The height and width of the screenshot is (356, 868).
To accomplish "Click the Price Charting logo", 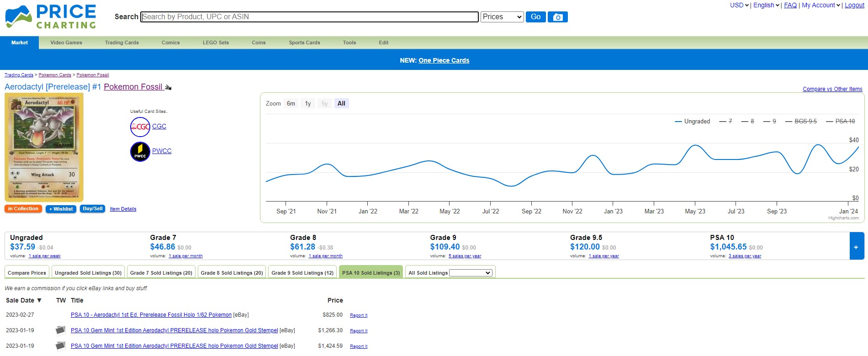I will 51,17.
